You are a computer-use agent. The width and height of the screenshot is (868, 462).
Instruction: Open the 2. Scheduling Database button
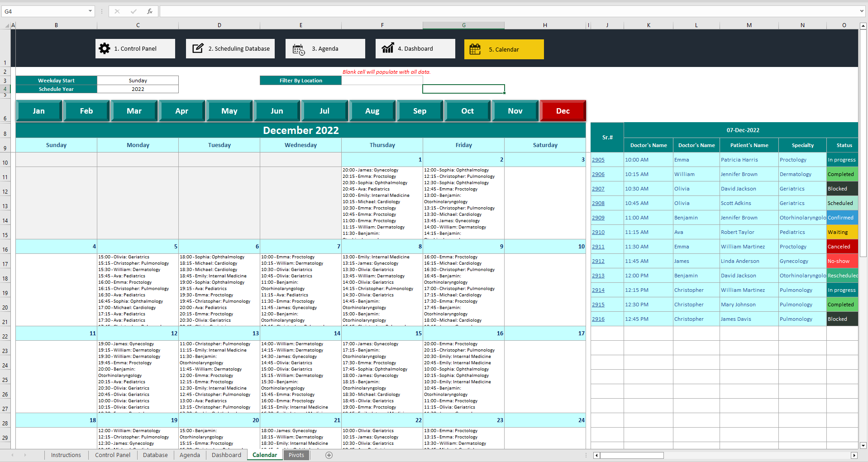[230, 48]
